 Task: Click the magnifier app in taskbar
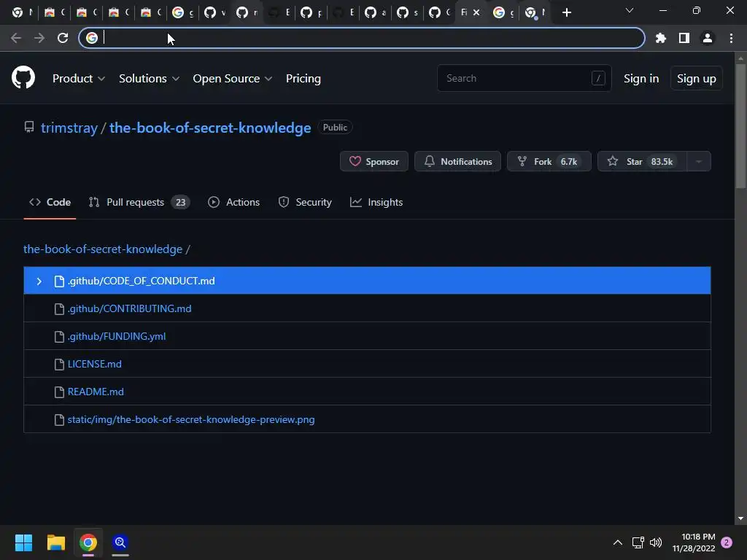click(120, 542)
